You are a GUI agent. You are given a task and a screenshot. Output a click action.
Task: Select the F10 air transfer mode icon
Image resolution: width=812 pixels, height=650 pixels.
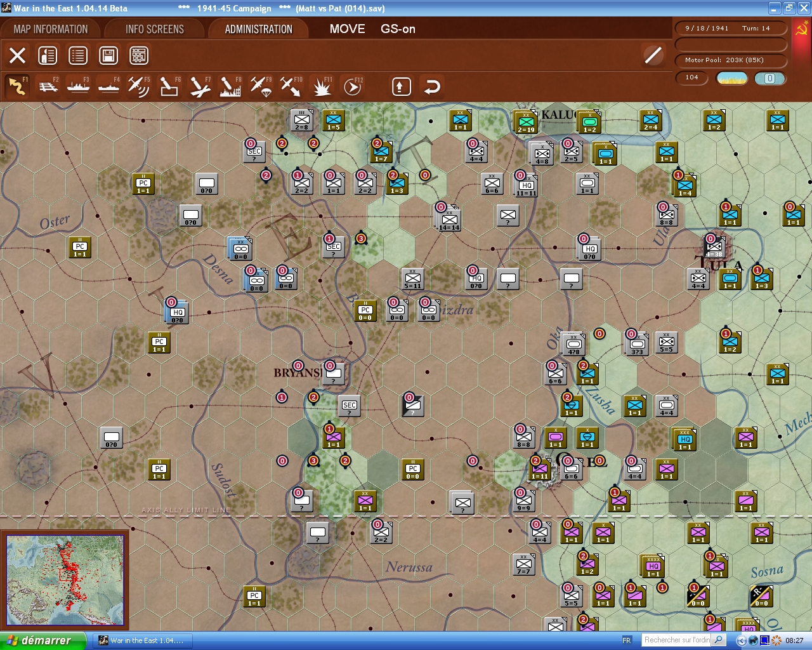[291, 86]
